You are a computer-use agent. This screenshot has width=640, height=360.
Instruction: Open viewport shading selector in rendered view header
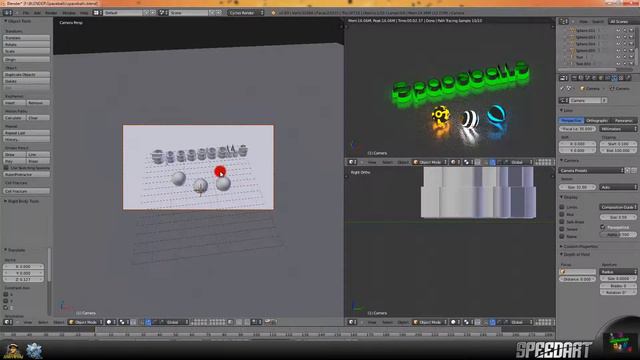455,162
